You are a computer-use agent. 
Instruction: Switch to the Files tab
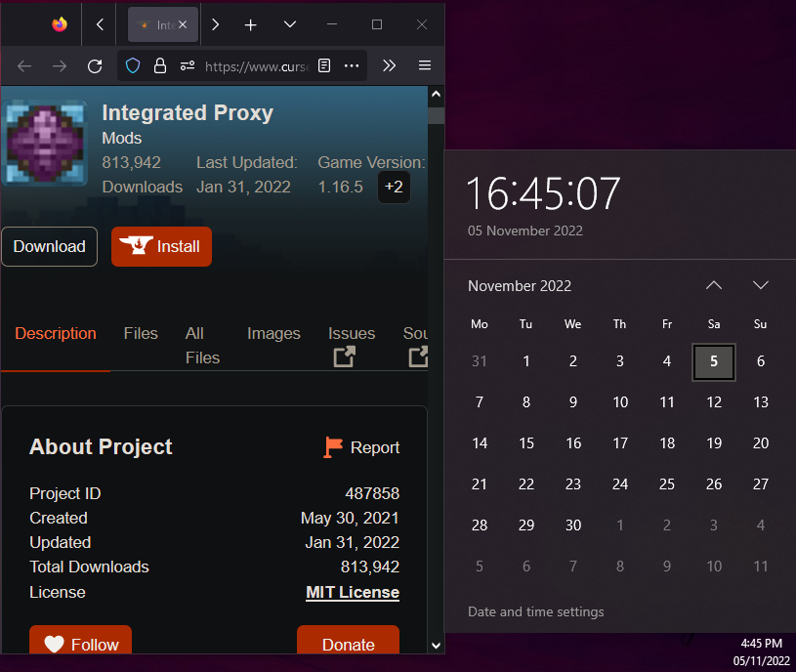pos(141,334)
